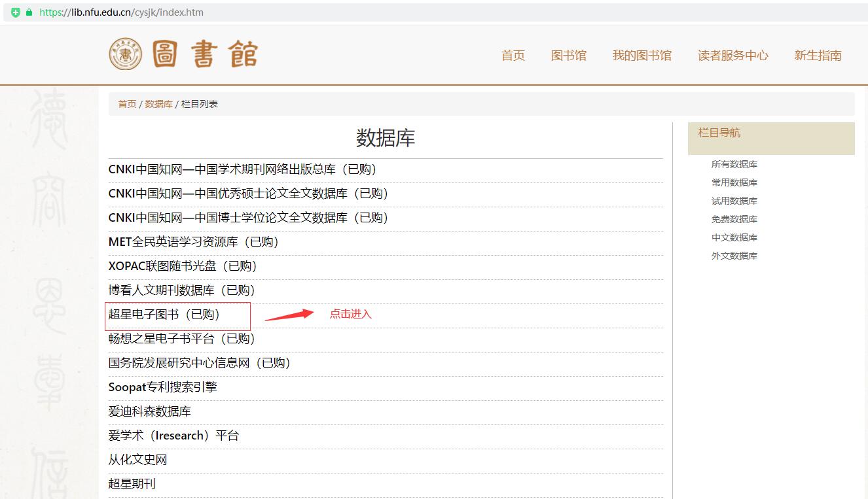Image resolution: width=868 pixels, height=499 pixels.
Task: Open 新生指南 in the top navigation
Action: click(818, 56)
